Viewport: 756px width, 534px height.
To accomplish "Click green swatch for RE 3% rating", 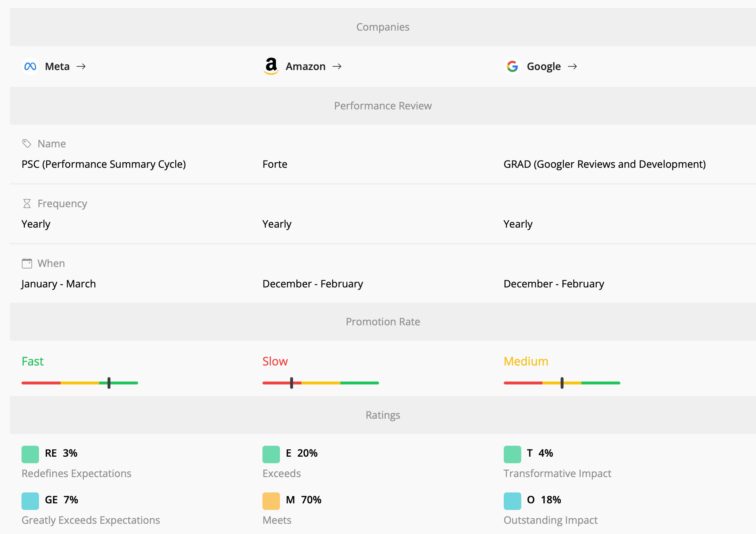I will [x=30, y=454].
